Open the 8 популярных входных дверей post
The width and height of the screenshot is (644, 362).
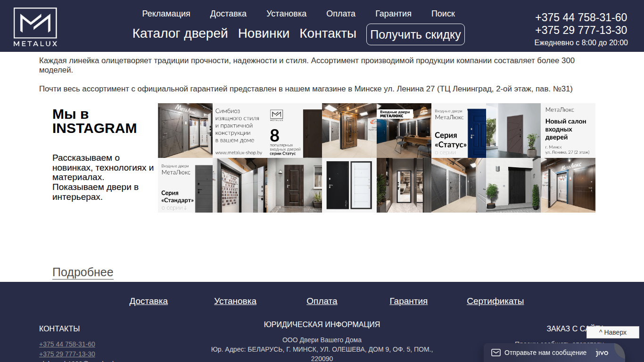(295, 131)
